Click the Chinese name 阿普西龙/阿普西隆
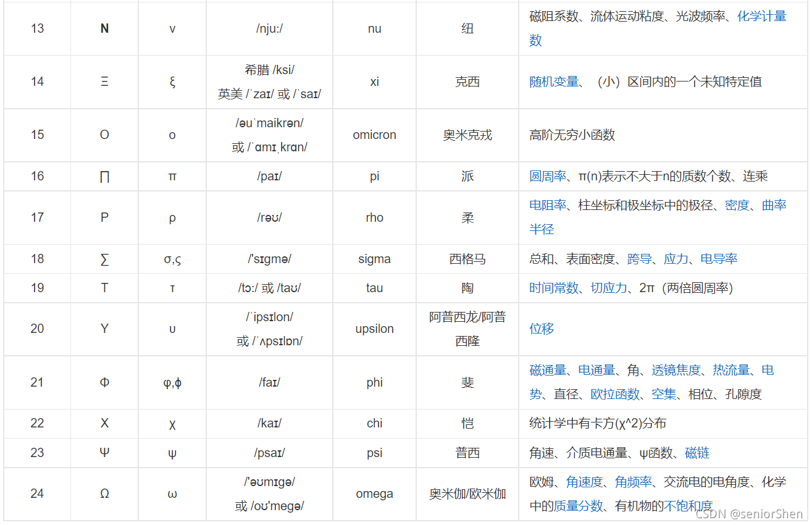 (467, 329)
